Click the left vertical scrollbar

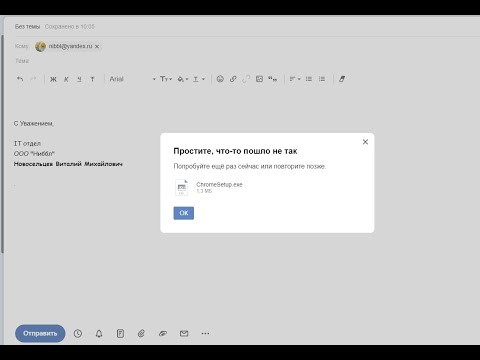click(2, 143)
